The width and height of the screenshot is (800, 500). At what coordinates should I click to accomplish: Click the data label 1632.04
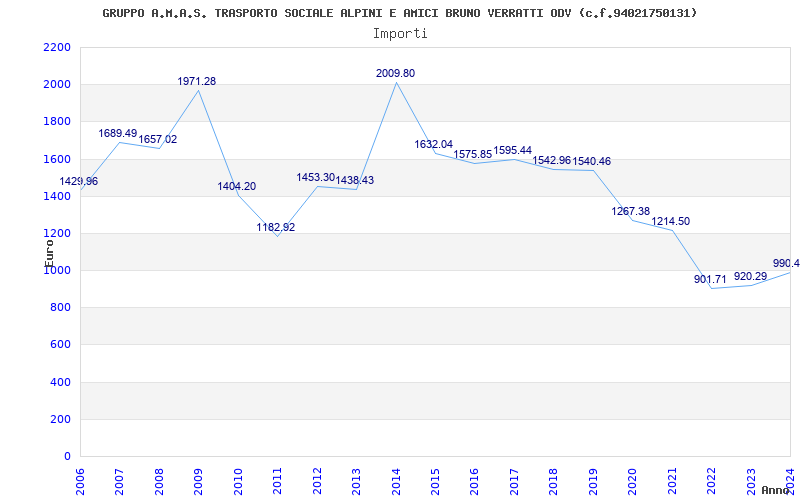433,144
